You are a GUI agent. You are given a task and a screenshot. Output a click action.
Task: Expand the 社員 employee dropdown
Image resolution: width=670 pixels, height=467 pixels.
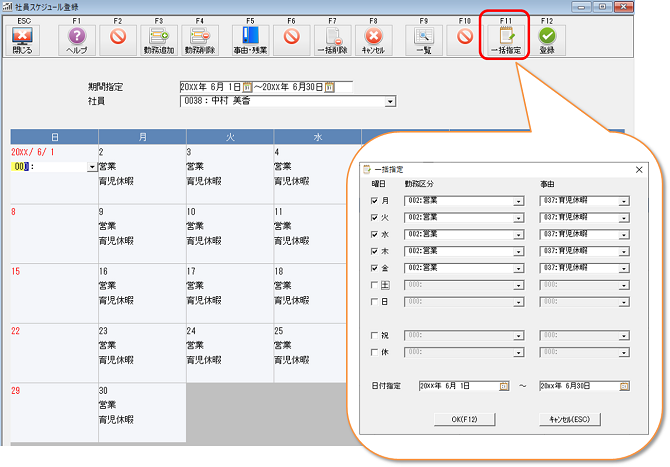[x=390, y=102]
